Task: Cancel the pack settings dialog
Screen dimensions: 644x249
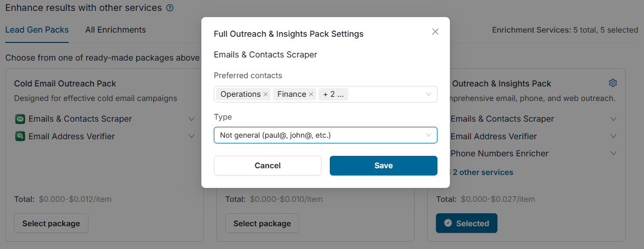Action: pos(268,166)
